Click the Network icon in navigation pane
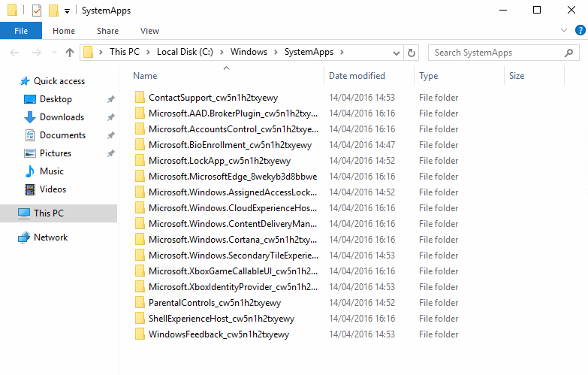This screenshot has width=588, height=375. [x=24, y=237]
